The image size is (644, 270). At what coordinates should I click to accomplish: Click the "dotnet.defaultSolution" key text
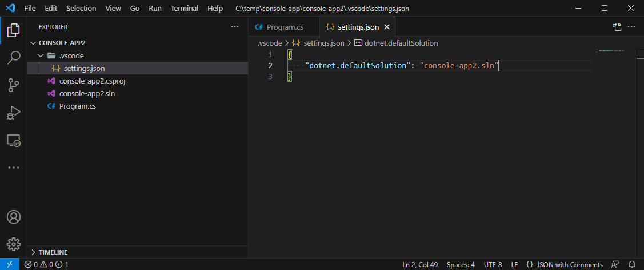point(358,65)
